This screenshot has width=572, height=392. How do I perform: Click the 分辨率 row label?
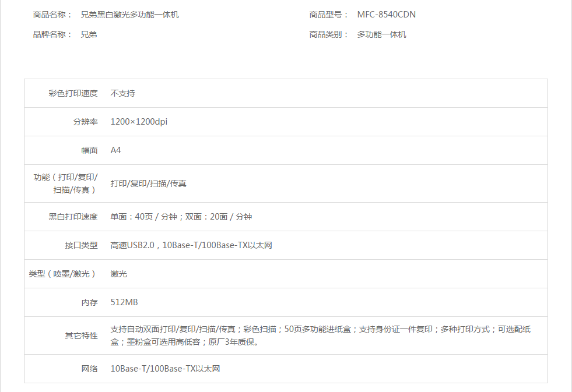(85, 122)
